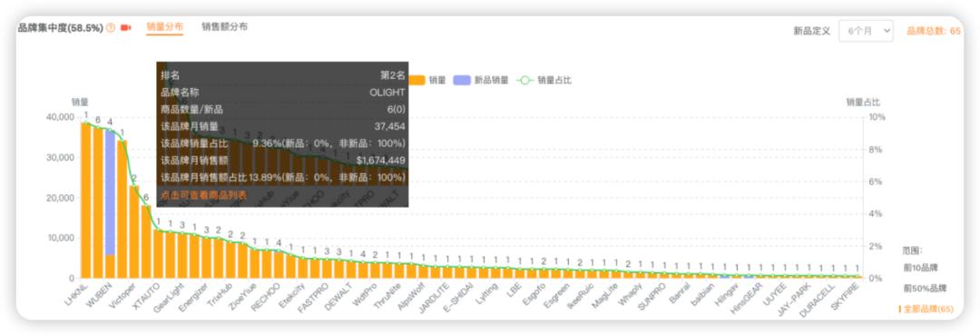The width and height of the screenshot is (980, 336).
Task: Open the 6个月 new product dropdown
Action: (866, 31)
